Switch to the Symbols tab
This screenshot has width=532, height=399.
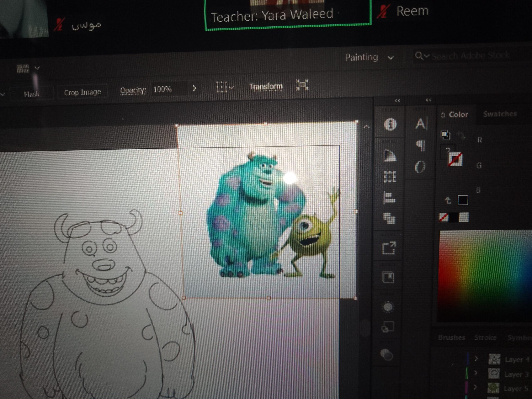click(520, 338)
